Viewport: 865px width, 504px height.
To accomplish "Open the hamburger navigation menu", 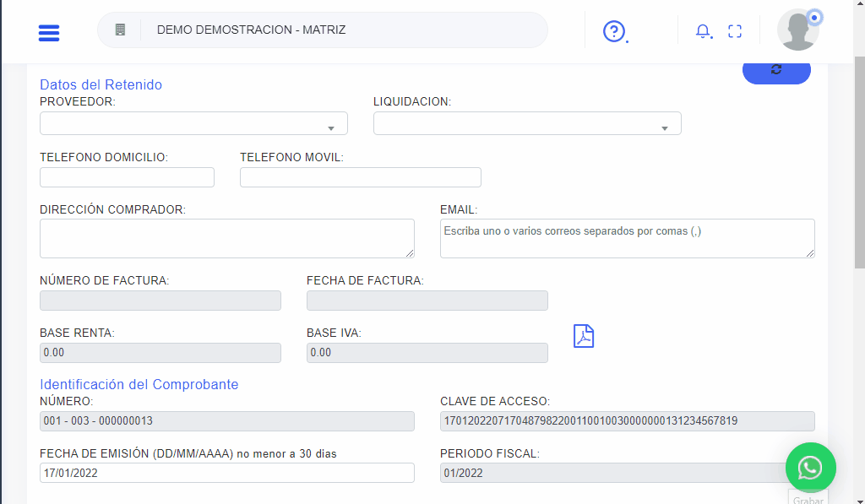I will 49,32.
